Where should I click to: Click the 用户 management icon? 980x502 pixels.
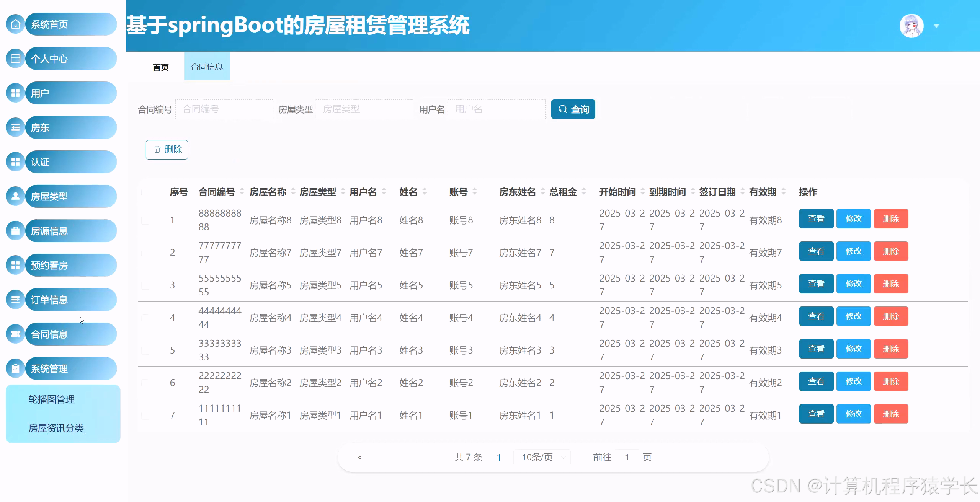click(15, 93)
